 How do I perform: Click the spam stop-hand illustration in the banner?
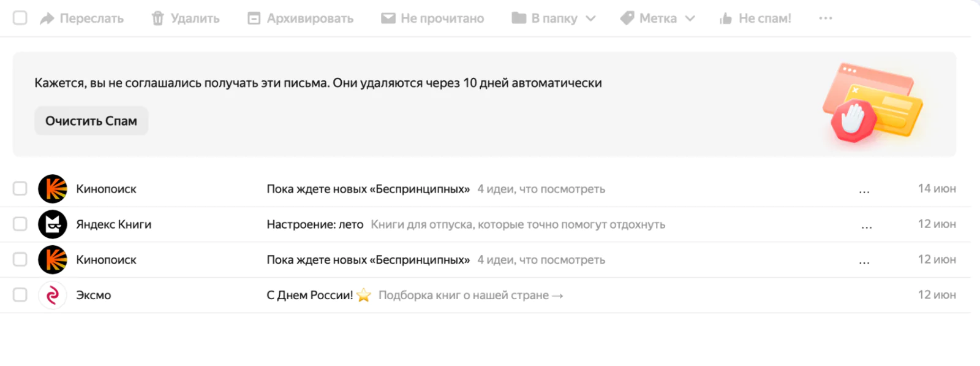853,121
